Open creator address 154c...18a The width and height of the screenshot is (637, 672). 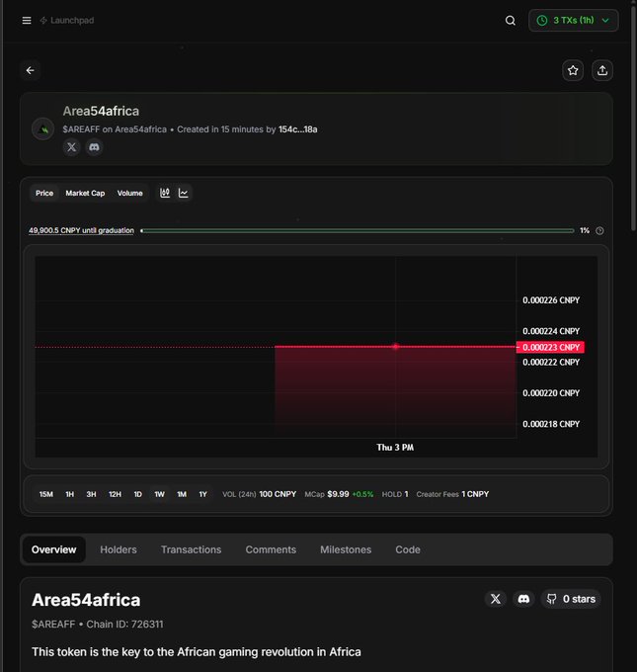[x=297, y=129]
